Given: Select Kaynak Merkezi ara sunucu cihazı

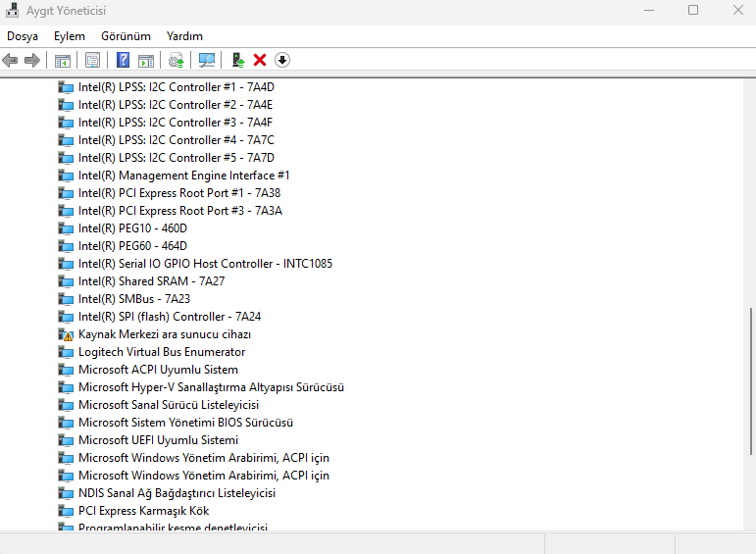Looking at the screenshot, I should (x=165, y=334).
